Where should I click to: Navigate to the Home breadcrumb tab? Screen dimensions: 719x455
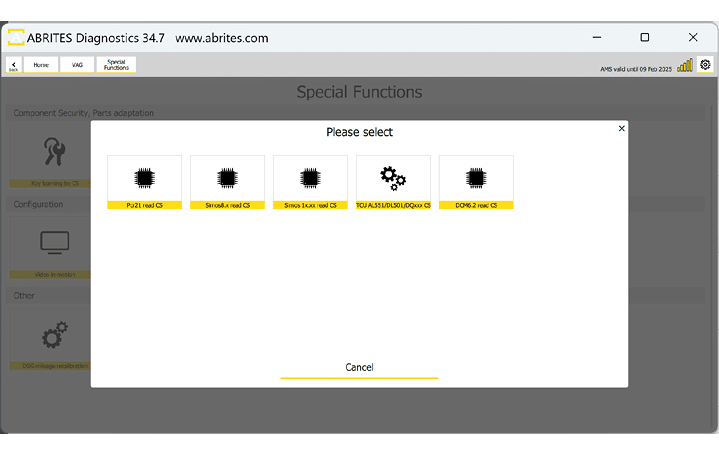[41, 65]
